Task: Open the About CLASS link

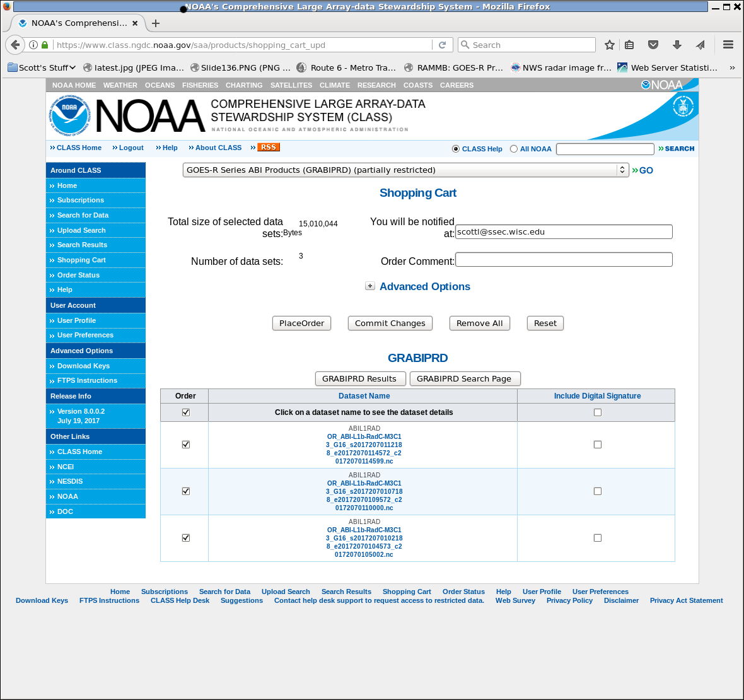Action: coord(218,148)
